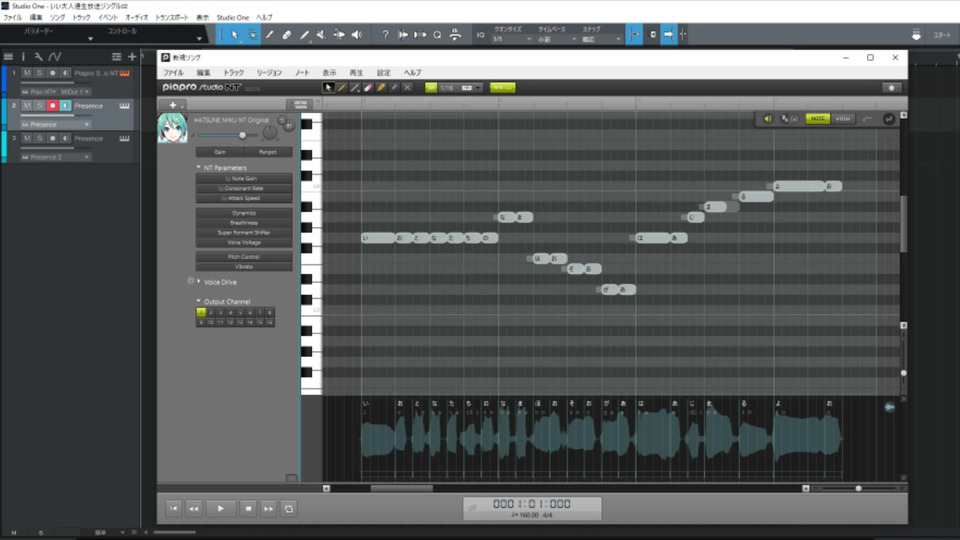Image resolution: width=960 pixels, height=540 pixels.
Task: Click the X delete tool in Piapro Studio
Action: [407, 88]
